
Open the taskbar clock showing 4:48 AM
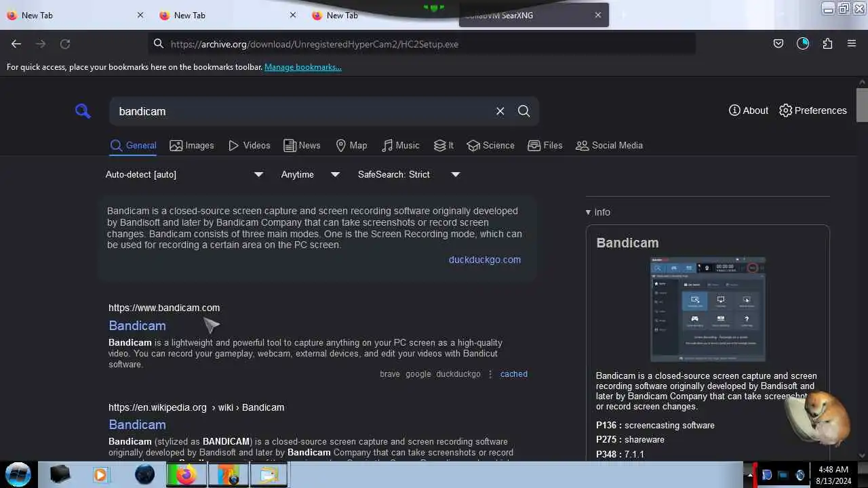click(833, 475)
